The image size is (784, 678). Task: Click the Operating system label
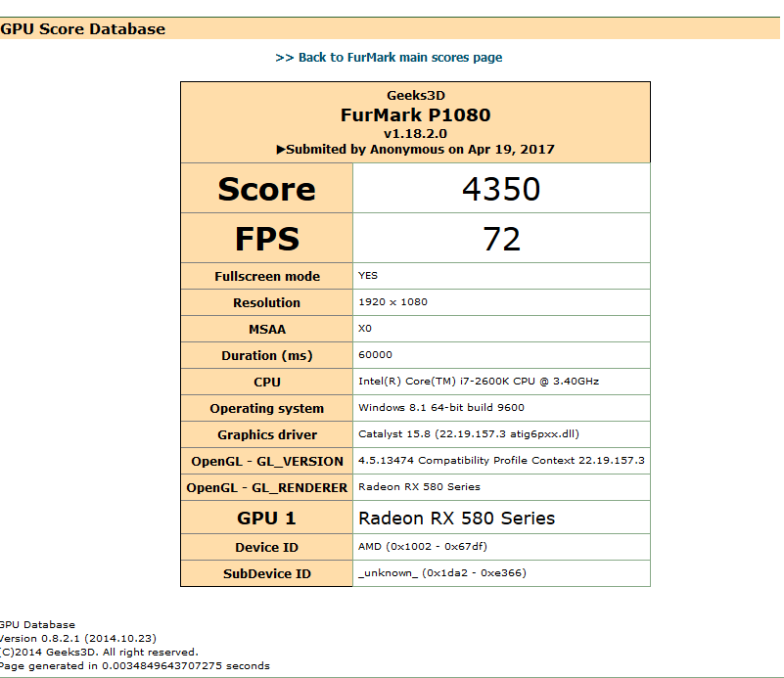(267, 409)
